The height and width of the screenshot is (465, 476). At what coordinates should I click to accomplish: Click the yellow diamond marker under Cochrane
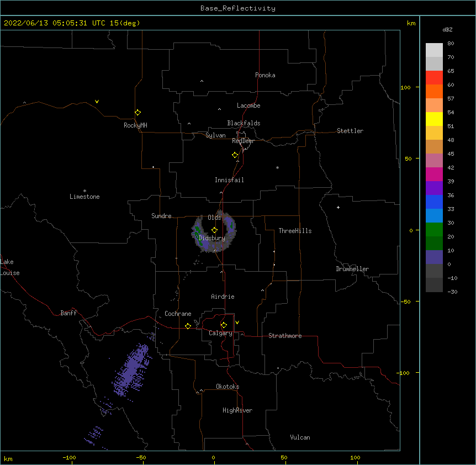point(188,326)
